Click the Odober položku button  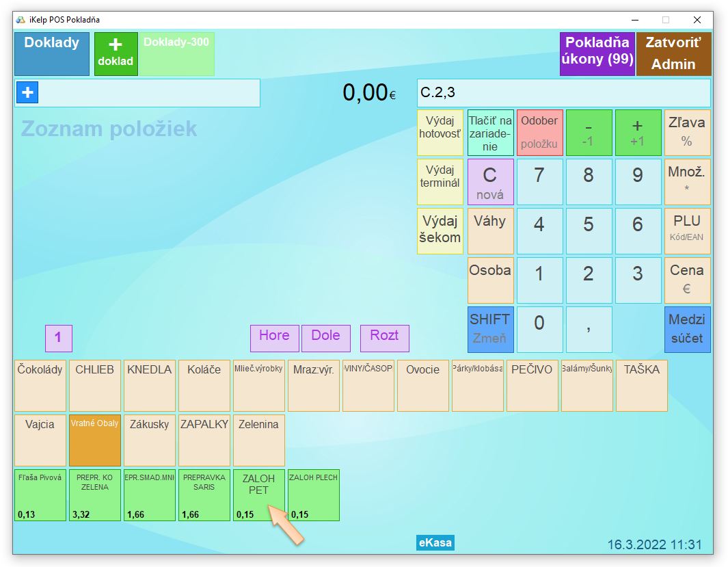click(539, 132)
